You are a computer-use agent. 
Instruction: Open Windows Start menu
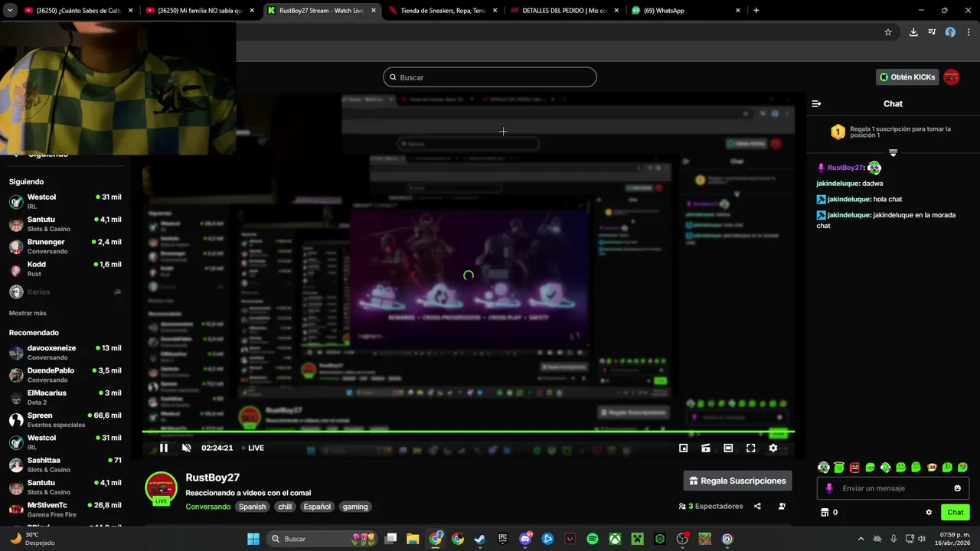pyautogui.click(x=253, y=539)
